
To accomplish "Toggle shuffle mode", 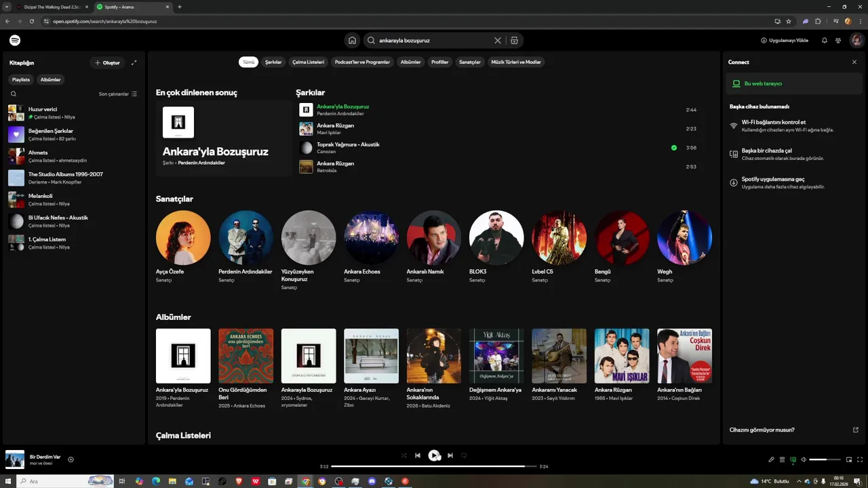I will [404, 455].
